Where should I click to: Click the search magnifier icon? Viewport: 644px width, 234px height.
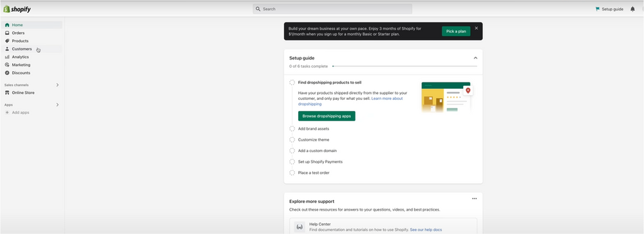pyautogui.click(x=258, y=9)
